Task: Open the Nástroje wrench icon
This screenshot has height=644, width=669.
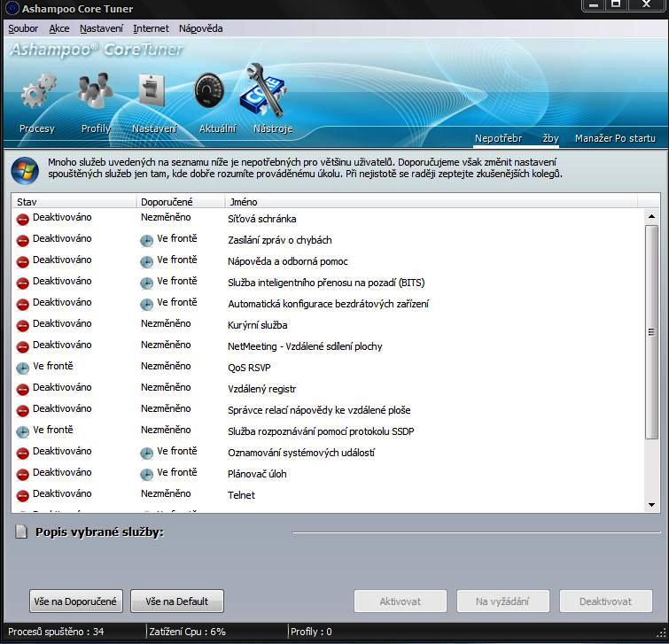Action: [264, 89]
